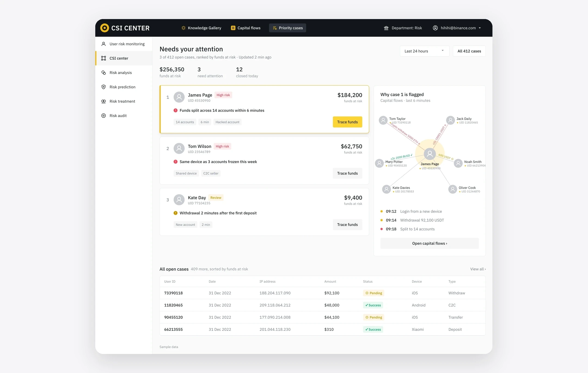The image size is (588, 373).
Task: Open the Knowledge Gallery tab
Action: point(201,28)
